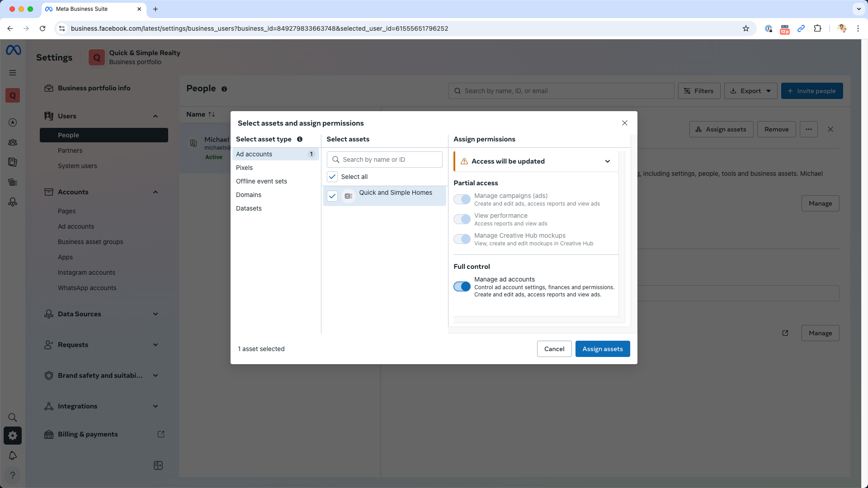
Task: Expand the Requests section
Action: click(x=156, y=345)
